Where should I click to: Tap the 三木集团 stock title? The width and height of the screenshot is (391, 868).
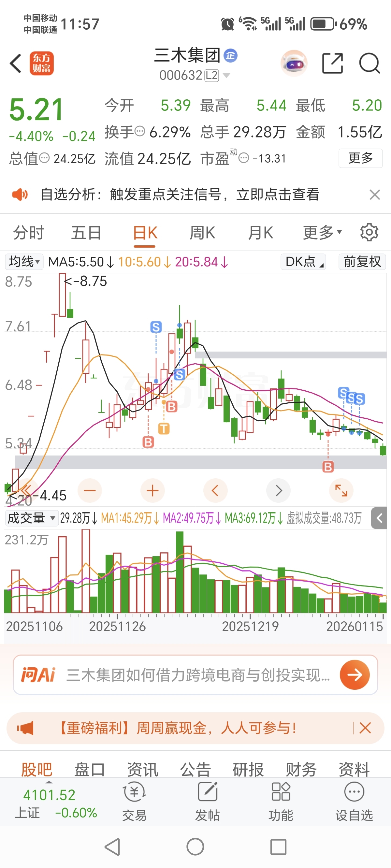coord(187,55)
